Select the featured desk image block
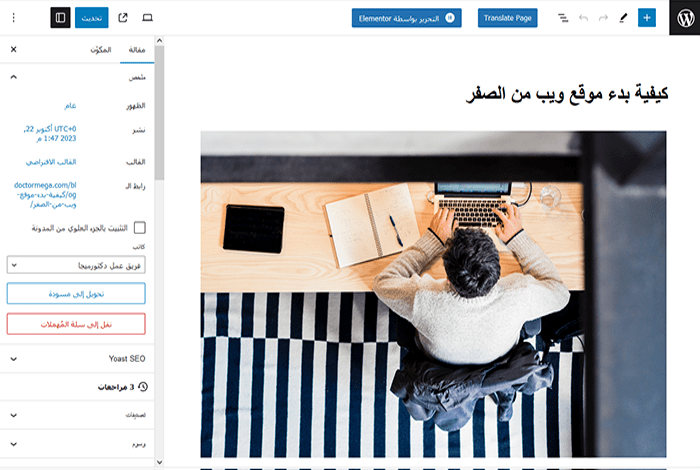This screenshot has height=470, width=700. point(433,294)
